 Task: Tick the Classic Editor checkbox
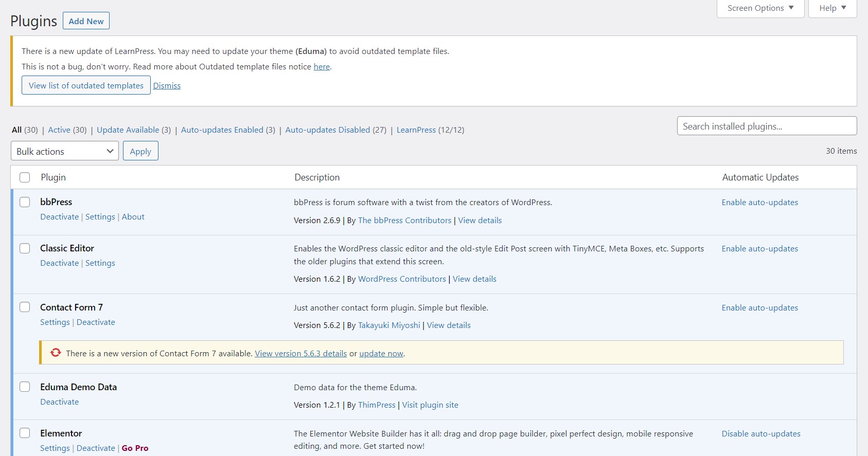point(25,248)
